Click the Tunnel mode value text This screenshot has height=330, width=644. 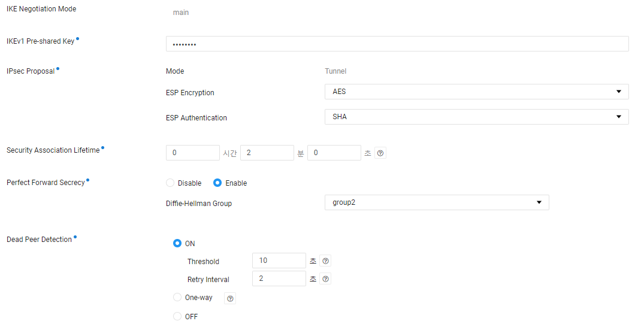click(335, 71)
